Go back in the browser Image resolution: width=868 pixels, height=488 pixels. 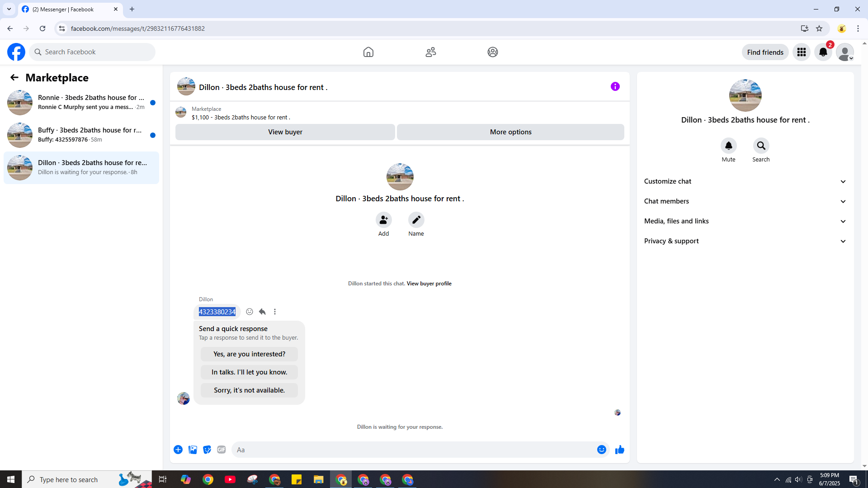(10, 28)
